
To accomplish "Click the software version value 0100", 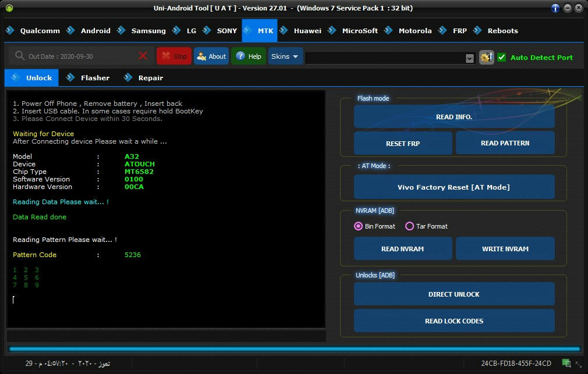I will click(134, 179).
